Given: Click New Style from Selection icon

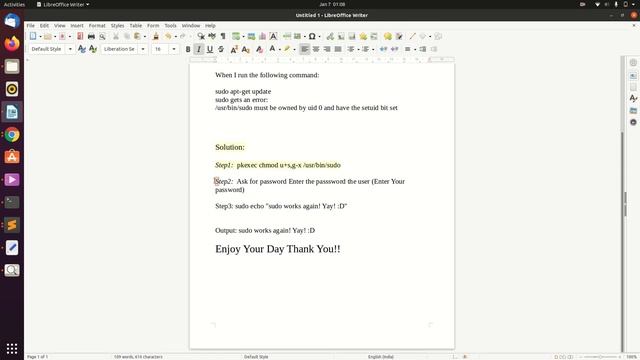Looking at the screenshot, I should pyautogui.click(x=93, y=49).
